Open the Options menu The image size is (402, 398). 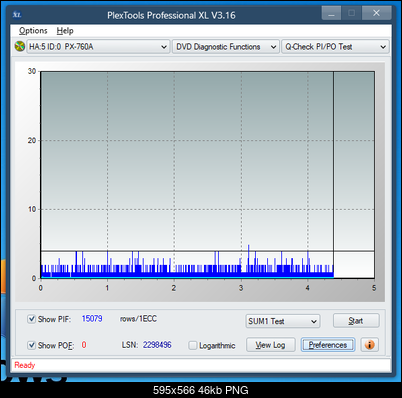(33, 31)
